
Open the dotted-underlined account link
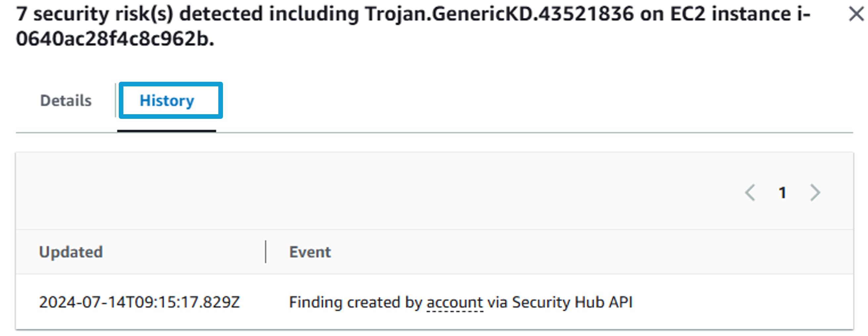tap(455, 303)
